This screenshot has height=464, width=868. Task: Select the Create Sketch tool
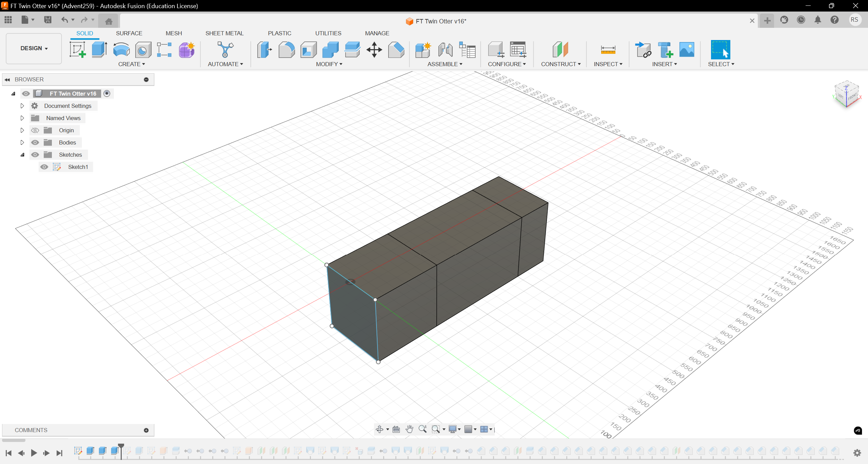(x=78, y=50)
